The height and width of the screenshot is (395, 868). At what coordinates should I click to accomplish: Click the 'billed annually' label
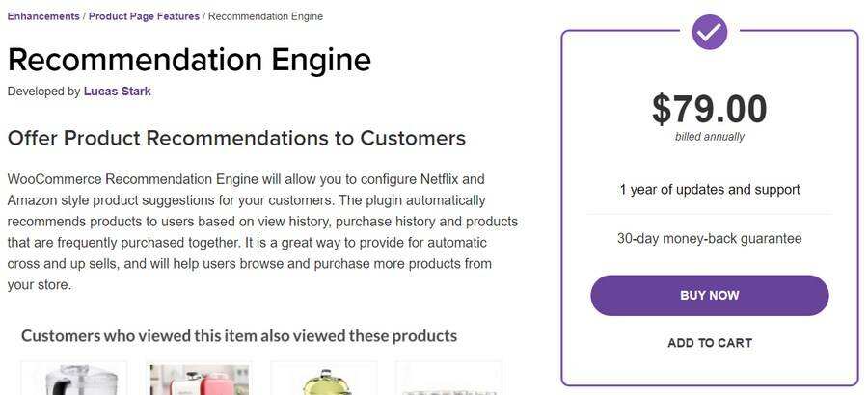[x=709, y=137]
